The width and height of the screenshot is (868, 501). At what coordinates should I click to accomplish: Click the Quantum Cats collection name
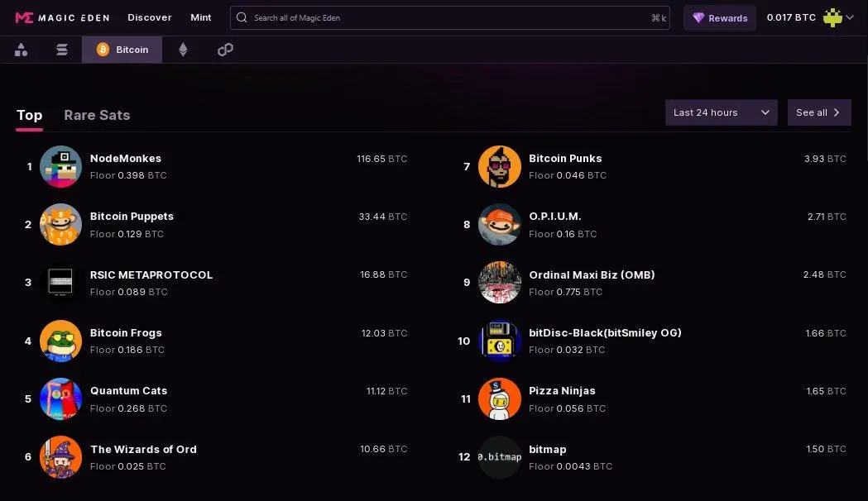[128, 390]
